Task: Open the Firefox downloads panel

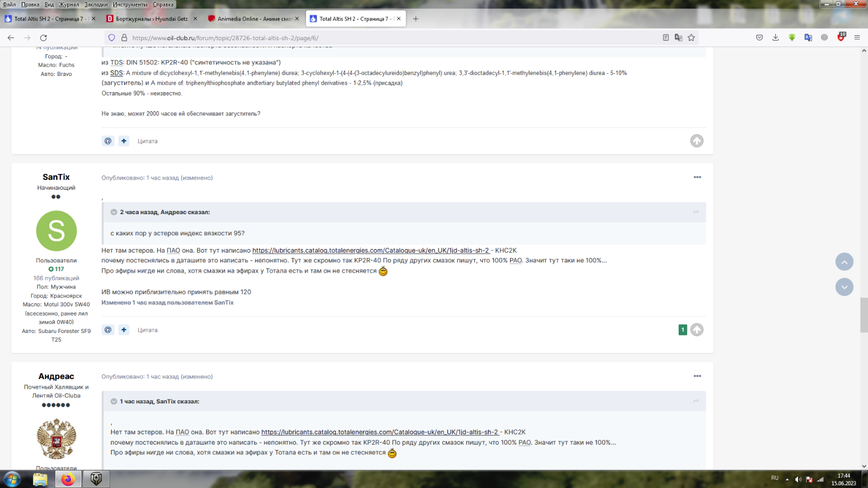Action: [776, 38]
